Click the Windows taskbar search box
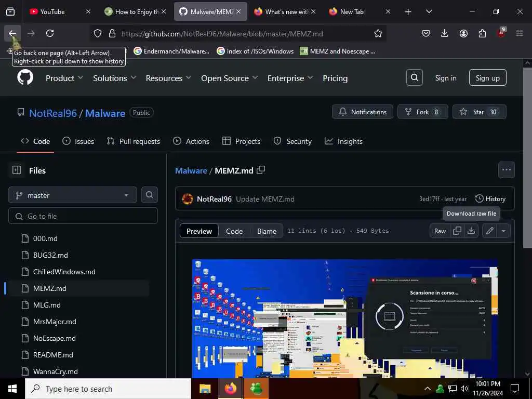Image resolution: width=532 pixels, height=399 pixels. [108, 389]
